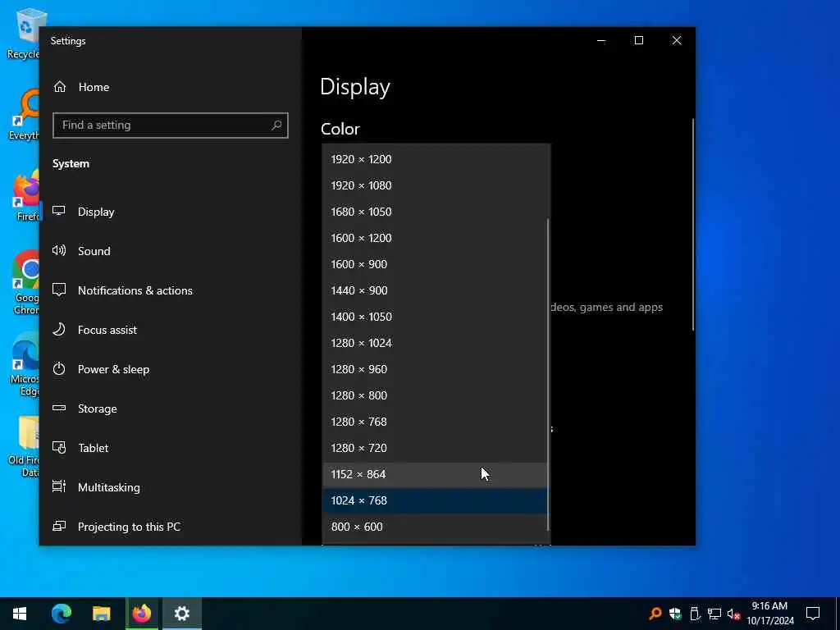Image resolution: width=840 pixels, height=630 pixels.
Task: Click the Settings gear taskbar button
Action: (x=181, y=614)
